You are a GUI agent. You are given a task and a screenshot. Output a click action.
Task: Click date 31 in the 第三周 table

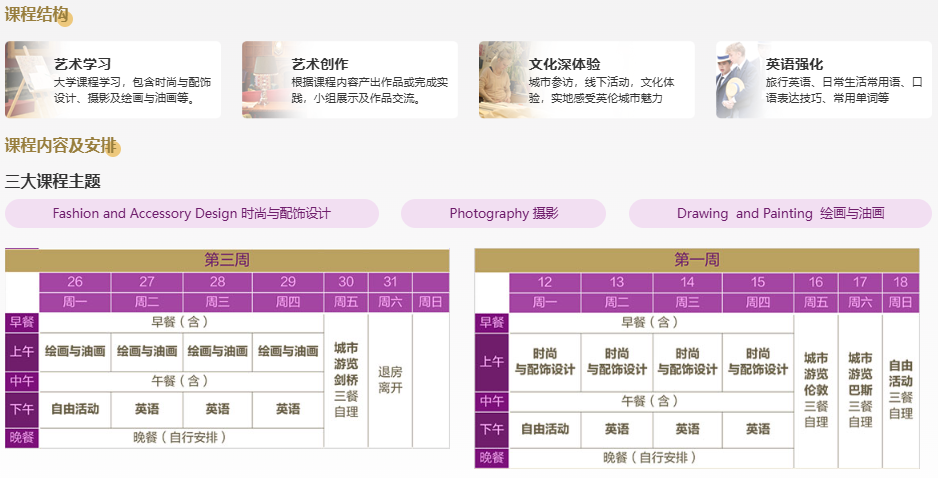point(390,282)
